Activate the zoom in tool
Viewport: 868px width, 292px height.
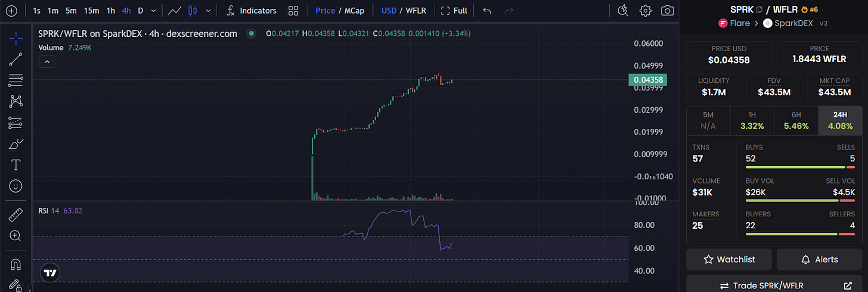click(x=16, y=236)
